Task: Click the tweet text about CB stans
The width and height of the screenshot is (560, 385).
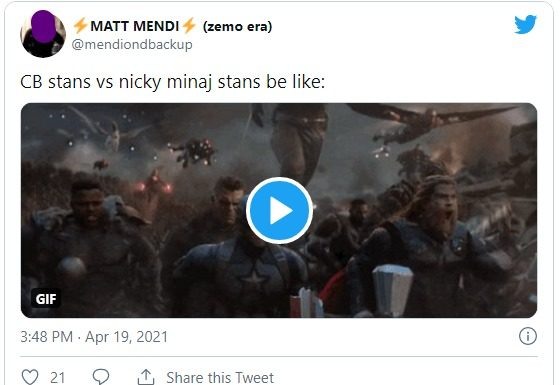Action: 172,82
